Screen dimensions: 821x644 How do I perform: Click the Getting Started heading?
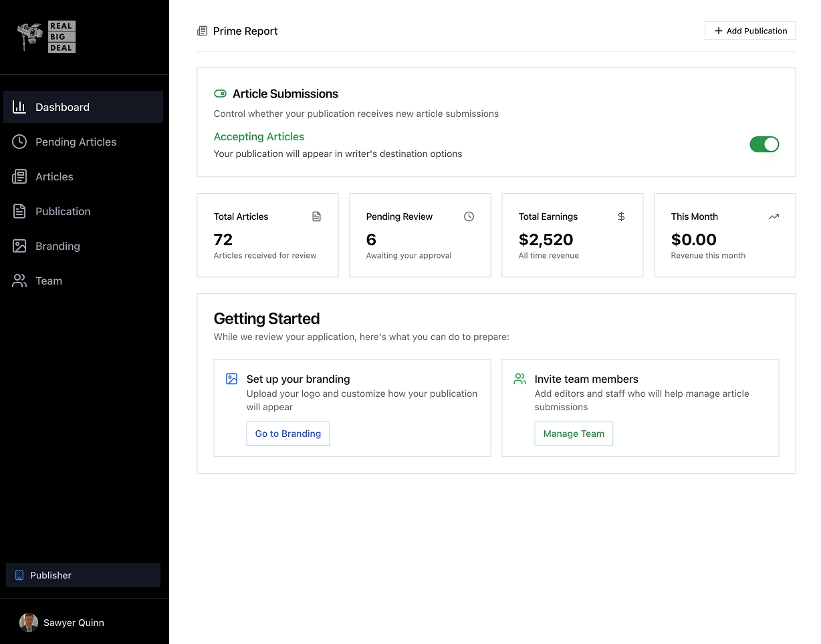pyautogui.click(x=267, y=319)
